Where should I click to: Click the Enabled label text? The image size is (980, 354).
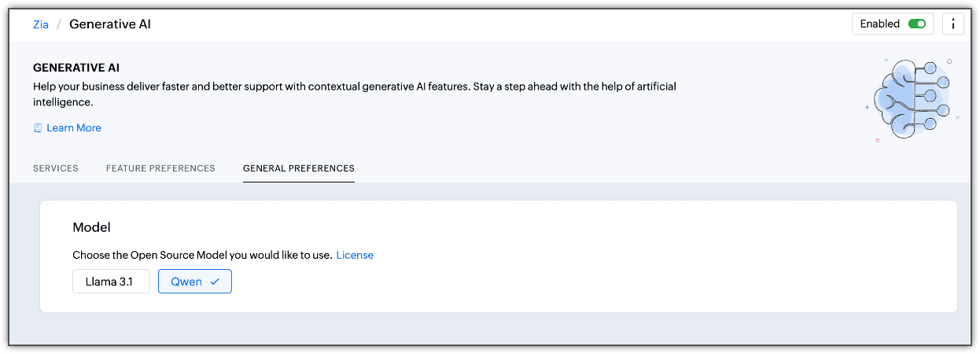pyautogui.click(x=879, y=24)
